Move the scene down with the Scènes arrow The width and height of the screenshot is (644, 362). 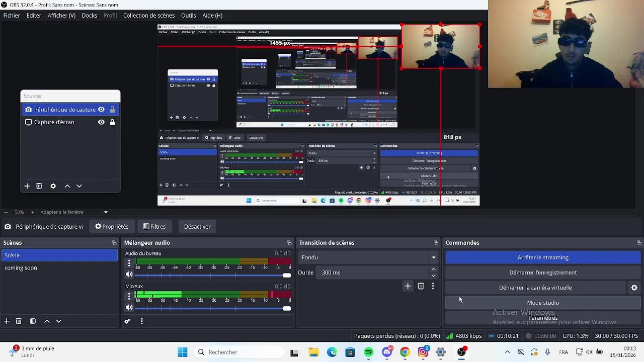[x=58, y=321]
